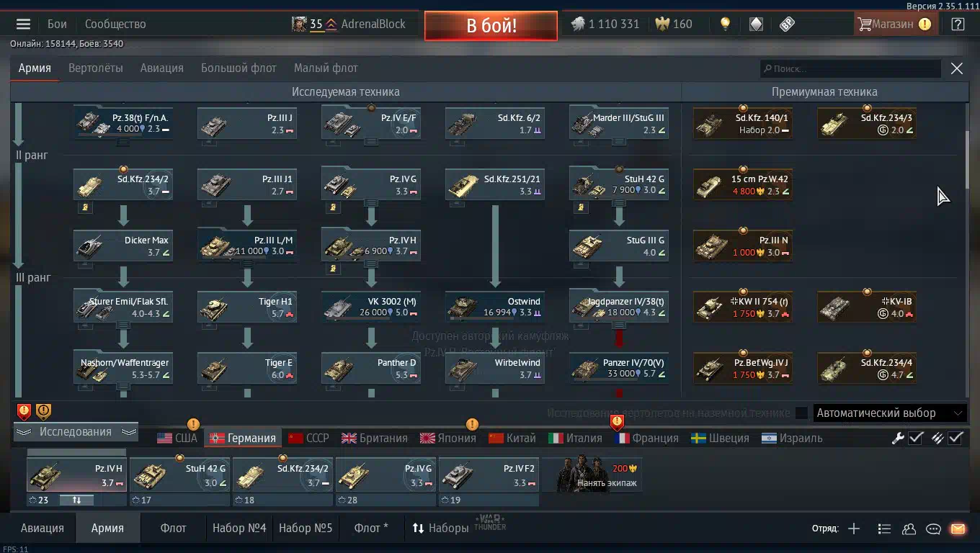This screenshot has width=980, height=553.
Task: Click the Поиск search field
Action: click(850, 68)
